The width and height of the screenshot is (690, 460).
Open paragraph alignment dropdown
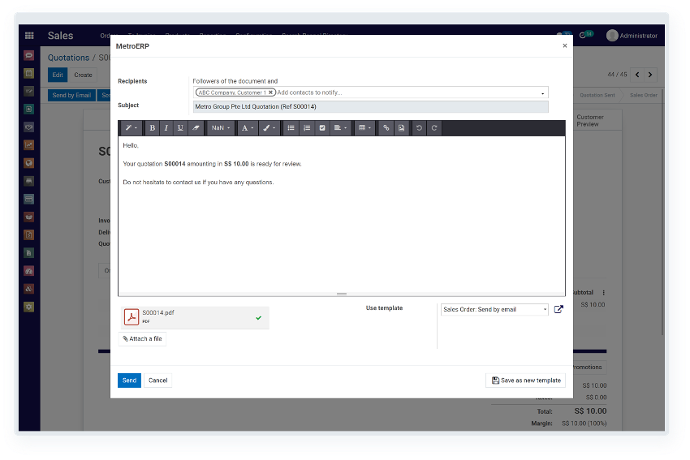click(x=340, y=128)
